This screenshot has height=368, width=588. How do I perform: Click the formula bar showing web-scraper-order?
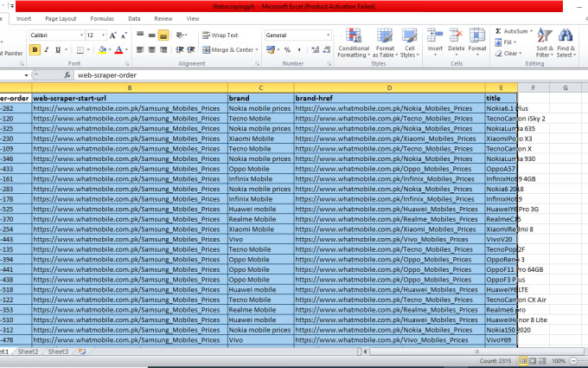click(330, 75)
